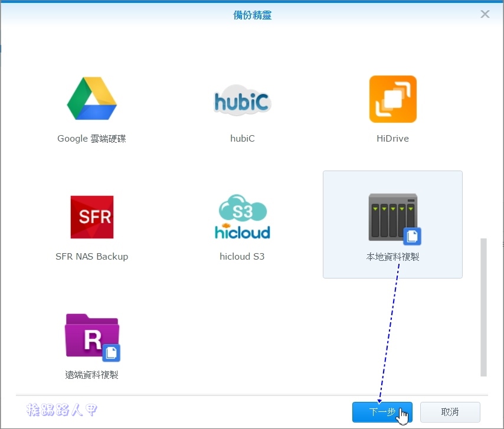Click the HiDrive text label
Screen dimensions: 504x429
[x=393, y=139]
